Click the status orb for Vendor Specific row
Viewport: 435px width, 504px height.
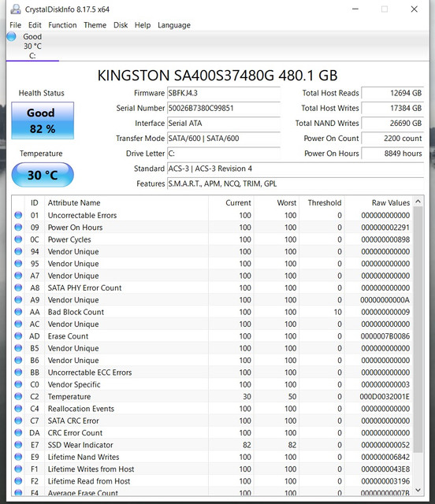[x=18, y=384]
